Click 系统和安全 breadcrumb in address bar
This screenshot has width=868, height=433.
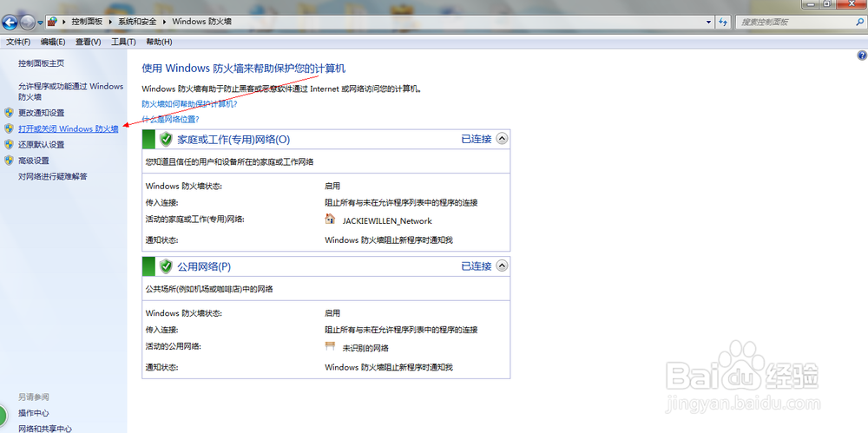[138, 22]
